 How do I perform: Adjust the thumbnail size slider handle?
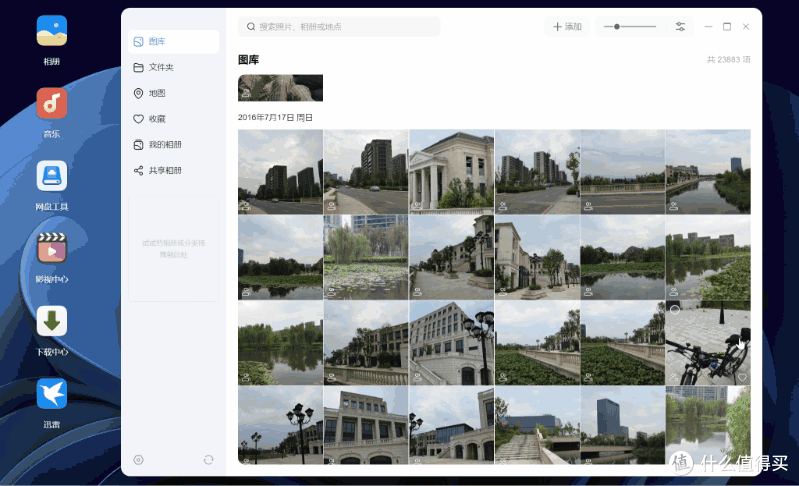coord(617,26)
